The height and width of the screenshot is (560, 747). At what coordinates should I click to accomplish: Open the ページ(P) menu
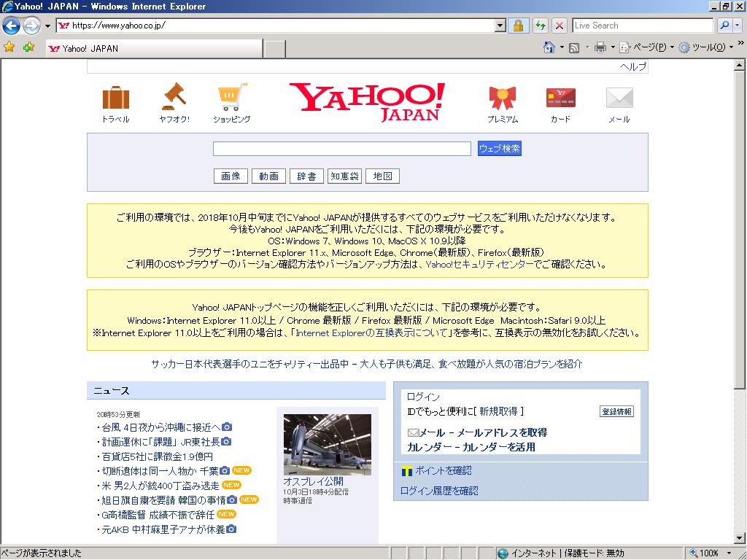646,47
